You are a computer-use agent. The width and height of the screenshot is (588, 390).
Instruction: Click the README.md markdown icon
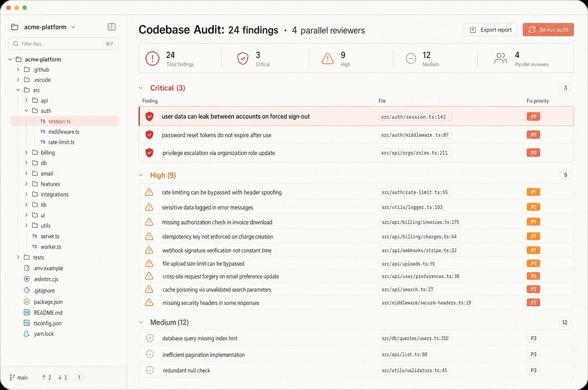(x=26, y=313)
